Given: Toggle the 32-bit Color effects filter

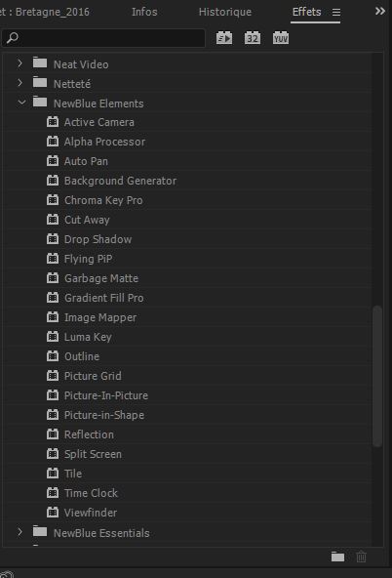Looking at the screenshot, I should (253, 38).
